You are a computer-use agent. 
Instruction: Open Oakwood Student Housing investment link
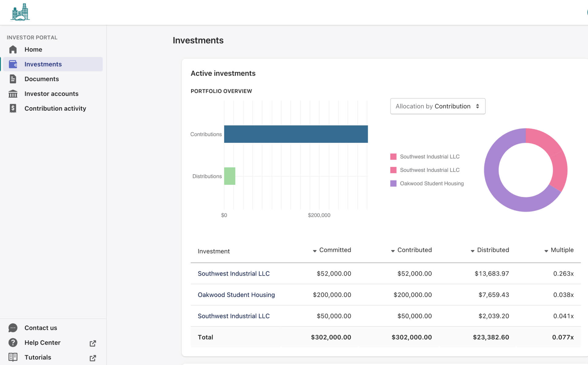(236, 295)
